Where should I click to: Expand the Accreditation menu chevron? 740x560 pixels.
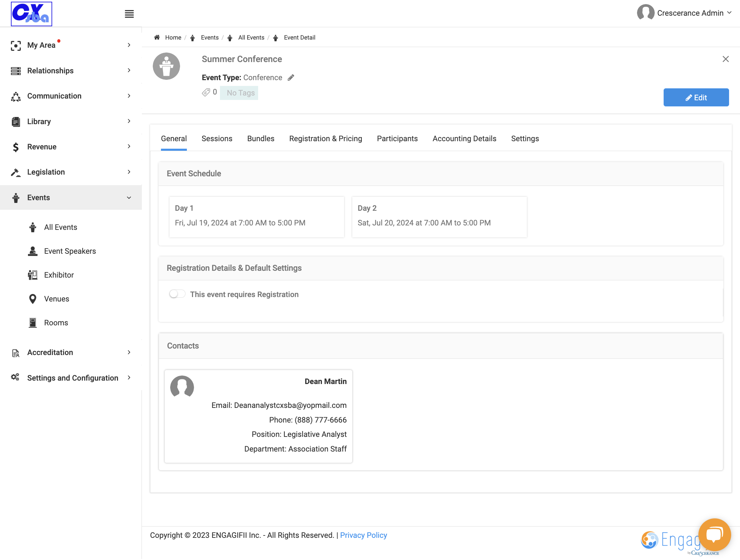(x=129, y=352)
